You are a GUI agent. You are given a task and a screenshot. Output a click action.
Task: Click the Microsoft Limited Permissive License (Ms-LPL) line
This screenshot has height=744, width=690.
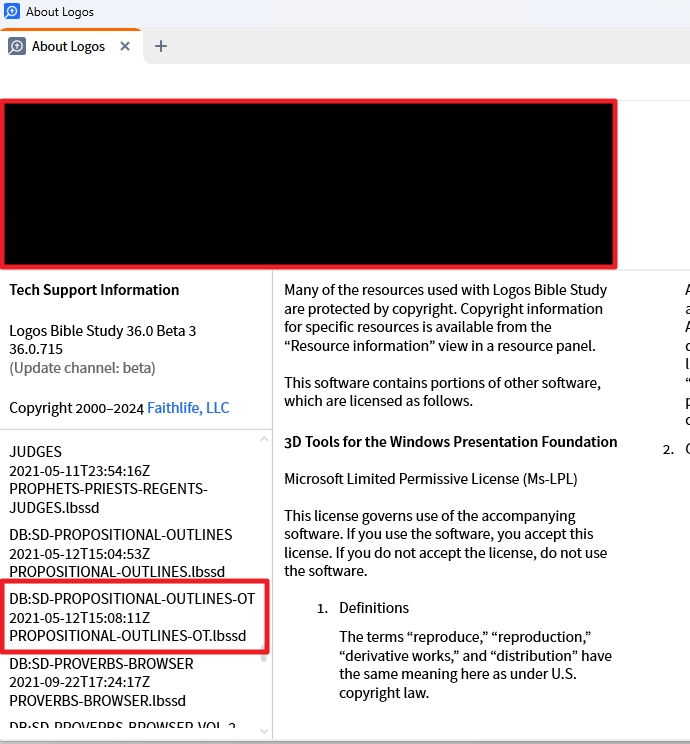click(x=430, y=479)
